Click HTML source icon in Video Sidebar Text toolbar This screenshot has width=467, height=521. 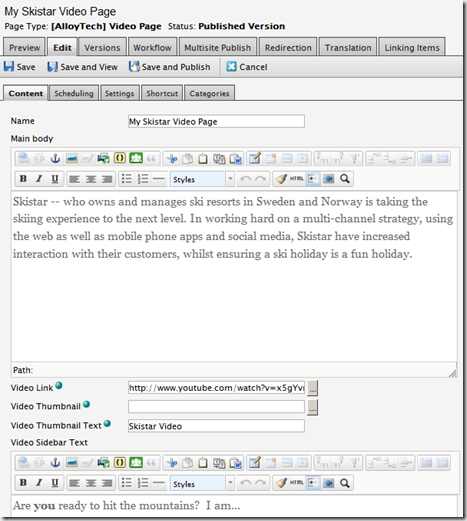coord(297,483)
